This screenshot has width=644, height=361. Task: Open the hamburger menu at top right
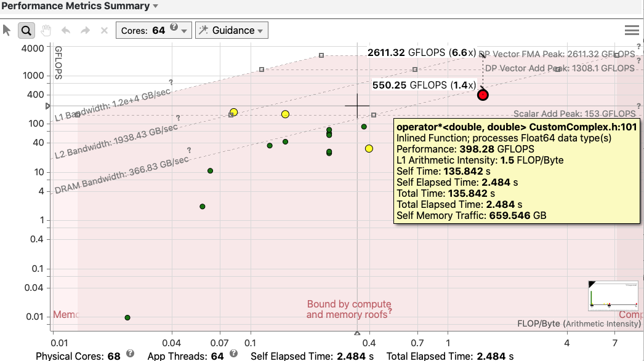632,30
